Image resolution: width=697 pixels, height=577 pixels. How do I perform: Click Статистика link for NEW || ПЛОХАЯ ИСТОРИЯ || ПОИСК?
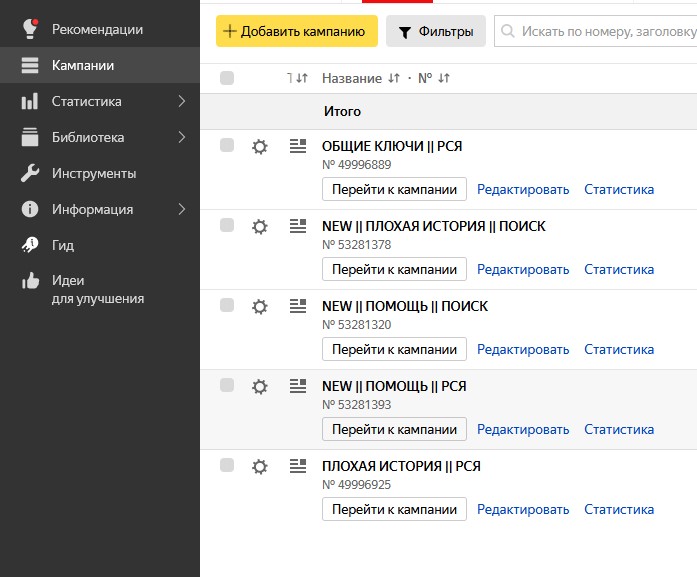coord(619,269)
